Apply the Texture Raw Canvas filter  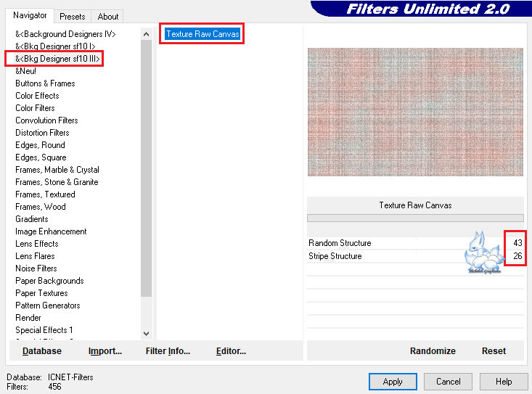pyautogui.click(x=393, y=382)
